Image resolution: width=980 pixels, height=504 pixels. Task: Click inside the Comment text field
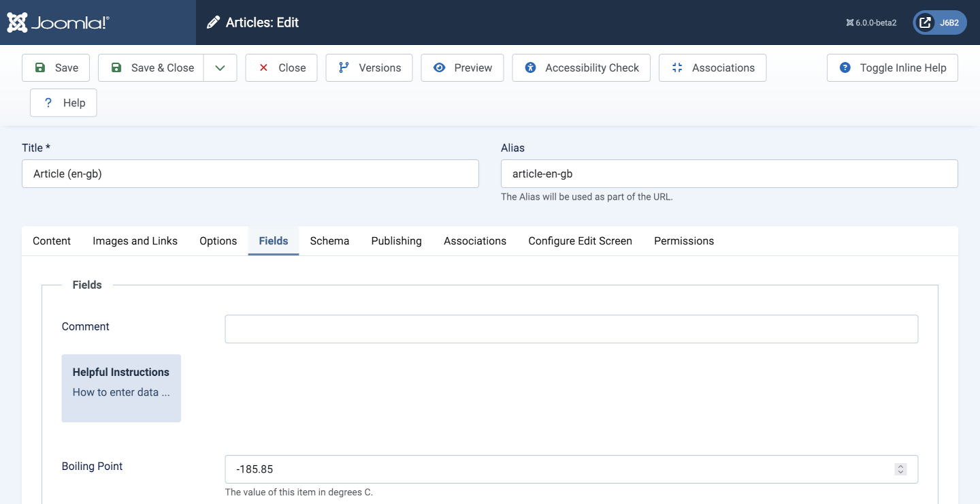(x=571, y=328)
